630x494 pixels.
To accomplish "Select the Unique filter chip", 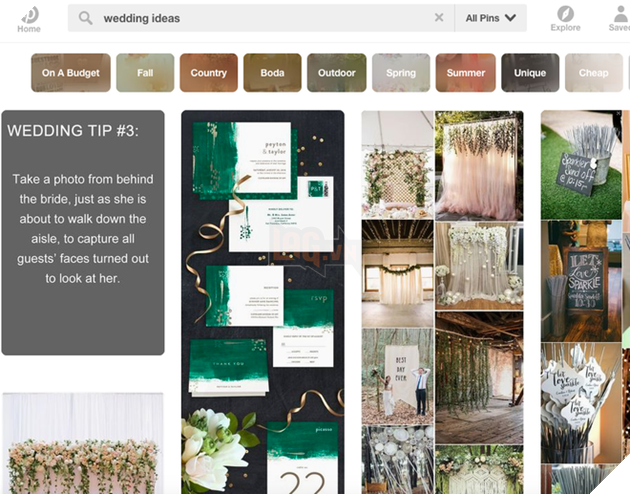I will pos(530,73).
